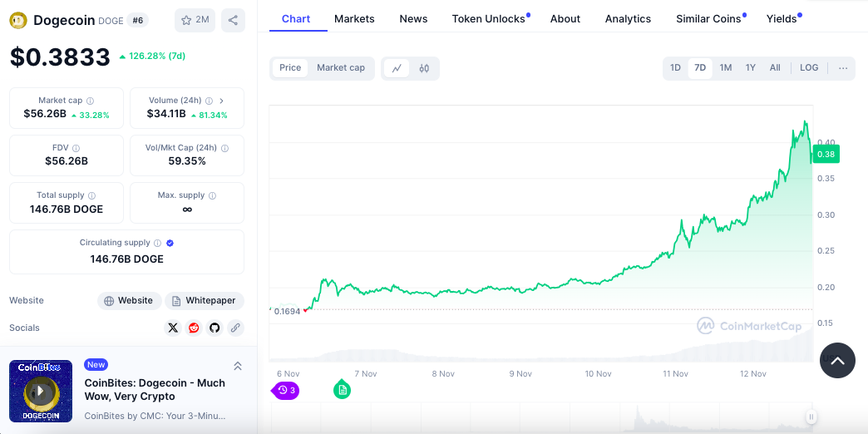Click the 126.28% (7d) change value
868x434 pixels.
pos(152,56)
